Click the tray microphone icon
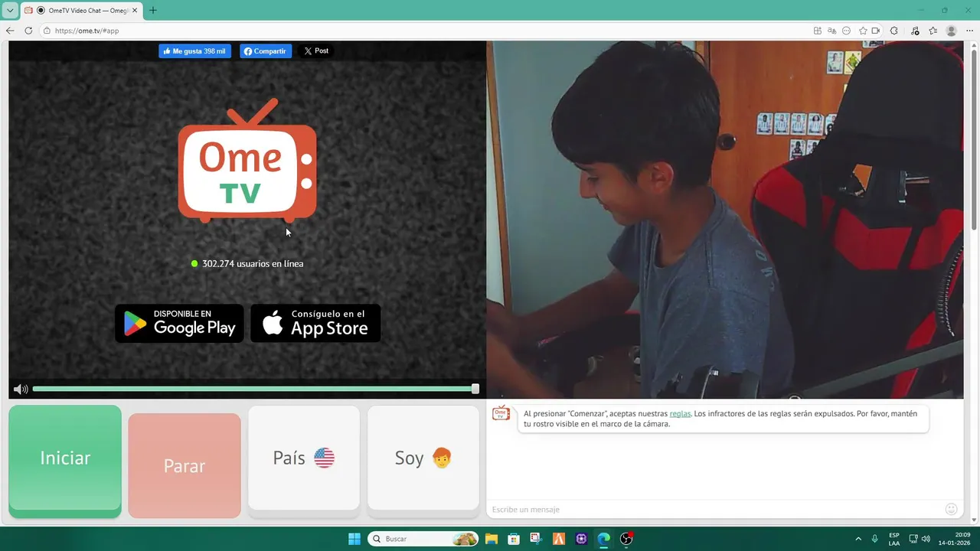 874,539
